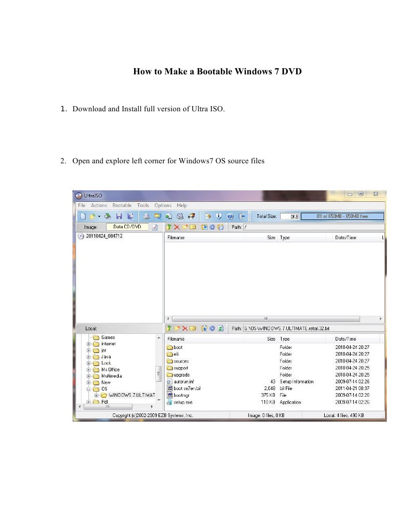Click the New image toolbar icon
This screenshot has height=532, width=411.
coord(83,216)
